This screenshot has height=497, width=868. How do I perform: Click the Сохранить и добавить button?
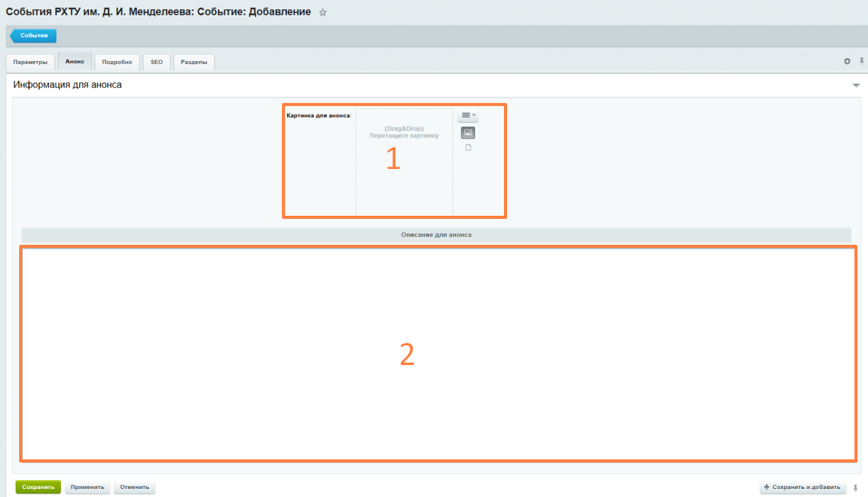pyautogui.click(x=802, y=487)
